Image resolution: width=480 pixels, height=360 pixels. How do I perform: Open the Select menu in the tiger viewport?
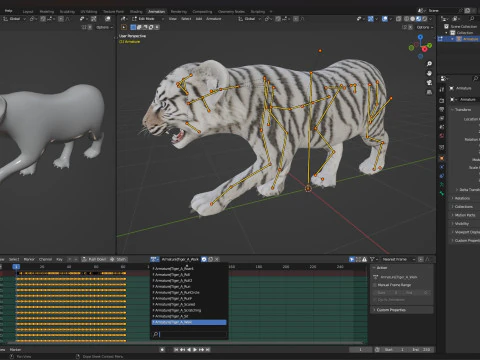point(186,19)
